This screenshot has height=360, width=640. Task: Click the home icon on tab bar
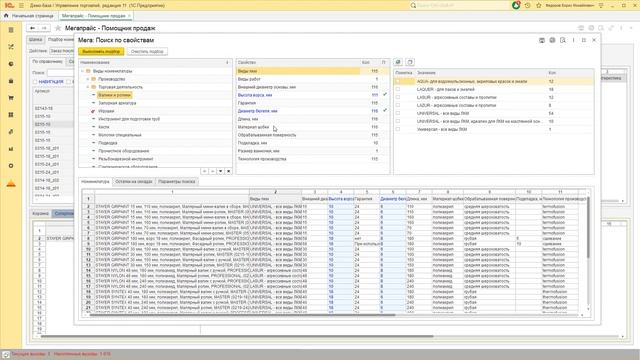[6, 16]
